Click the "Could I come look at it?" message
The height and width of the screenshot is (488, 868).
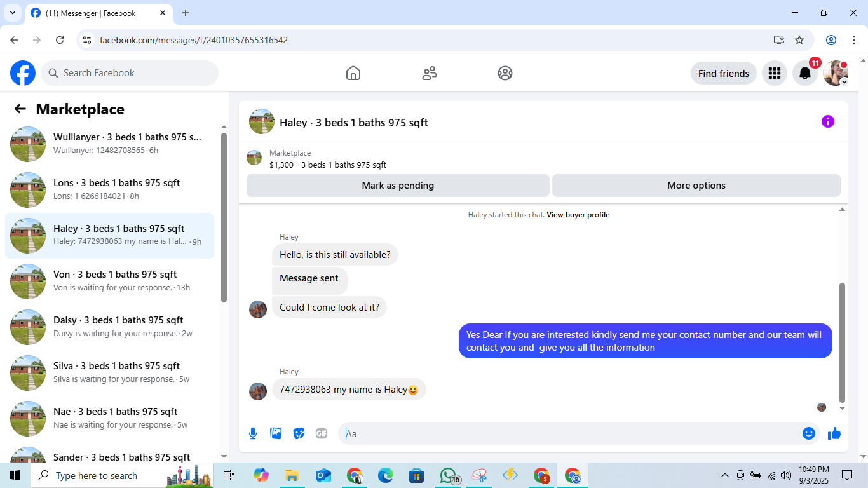329,308
